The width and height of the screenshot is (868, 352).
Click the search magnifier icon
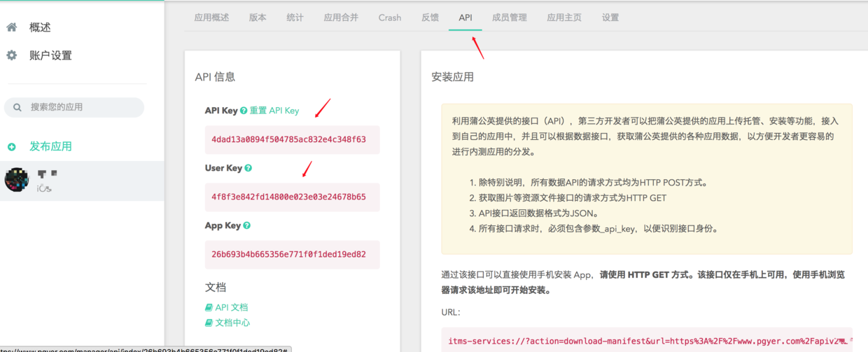click(17, 107)
